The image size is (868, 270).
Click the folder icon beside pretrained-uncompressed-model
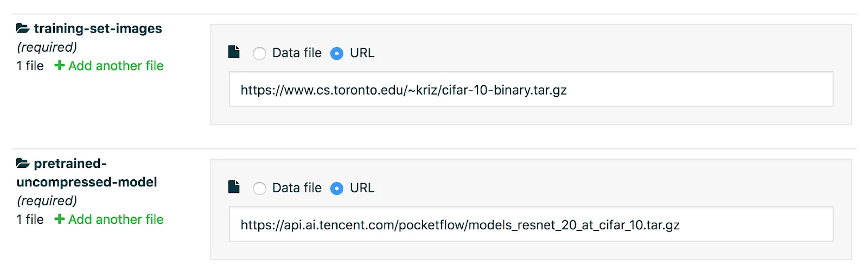[x=23, y=163]
